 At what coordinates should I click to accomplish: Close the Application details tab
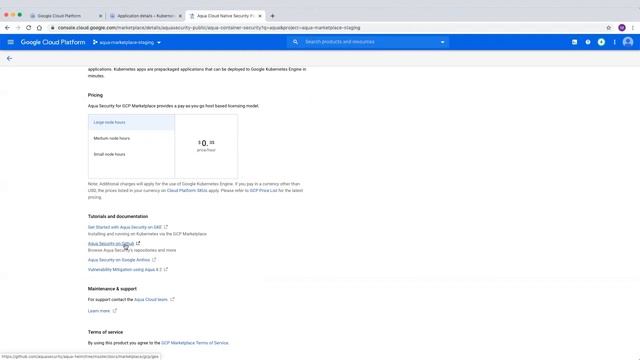(x=180, y=16)
